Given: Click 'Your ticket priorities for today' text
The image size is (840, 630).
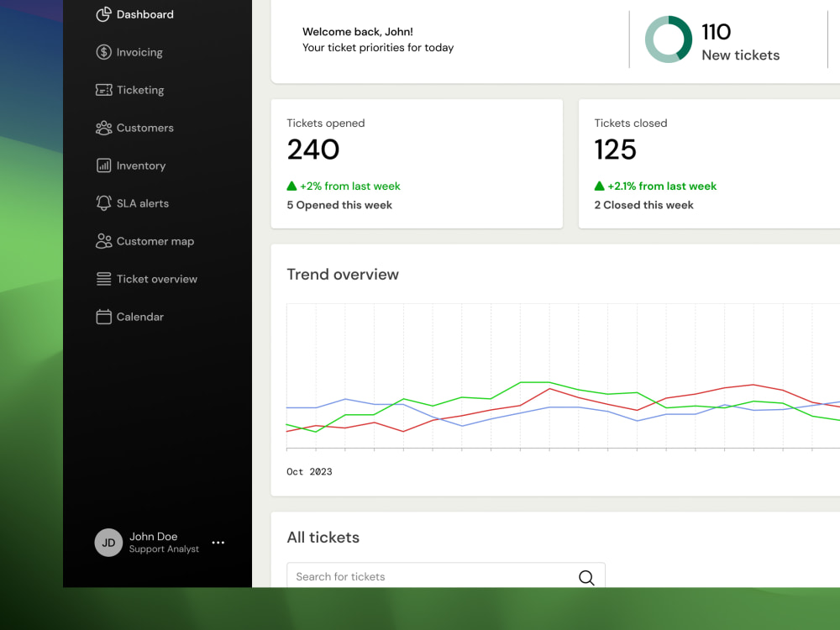Looking at the screenshot, I should tap(378, 48).
